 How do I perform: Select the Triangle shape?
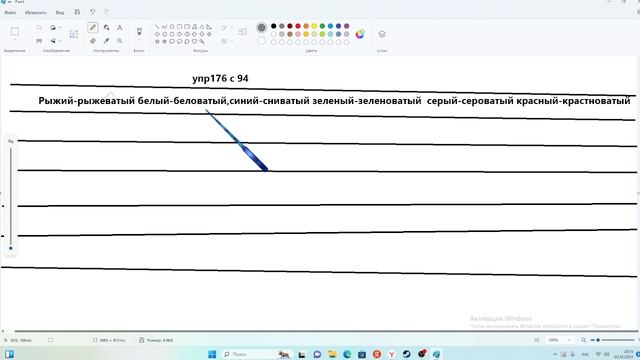[x=202, y=27]
